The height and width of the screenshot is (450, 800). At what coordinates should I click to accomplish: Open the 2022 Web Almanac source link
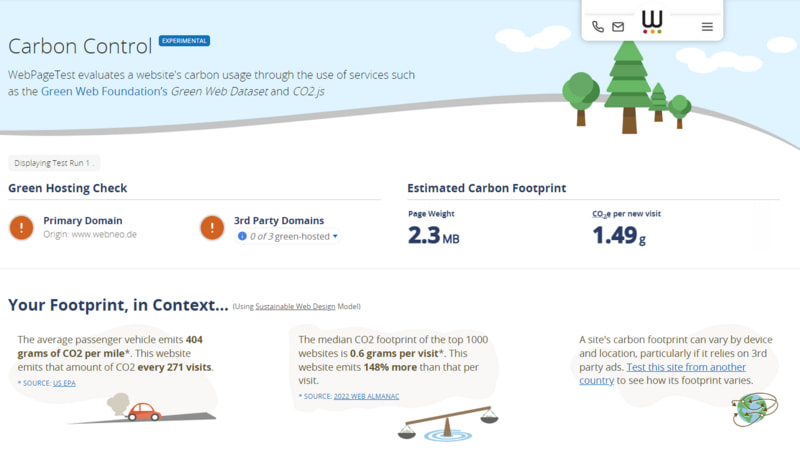366,396
